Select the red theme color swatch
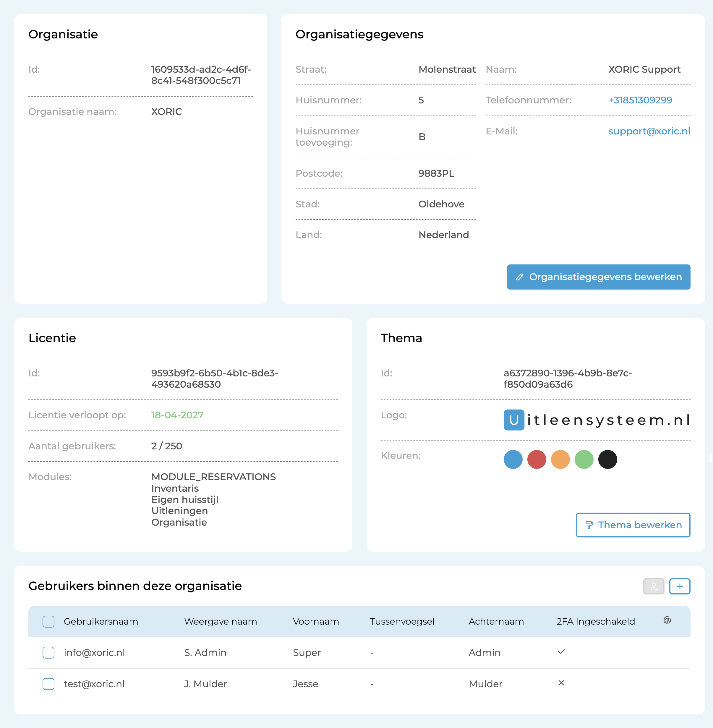 click(537, 459)
